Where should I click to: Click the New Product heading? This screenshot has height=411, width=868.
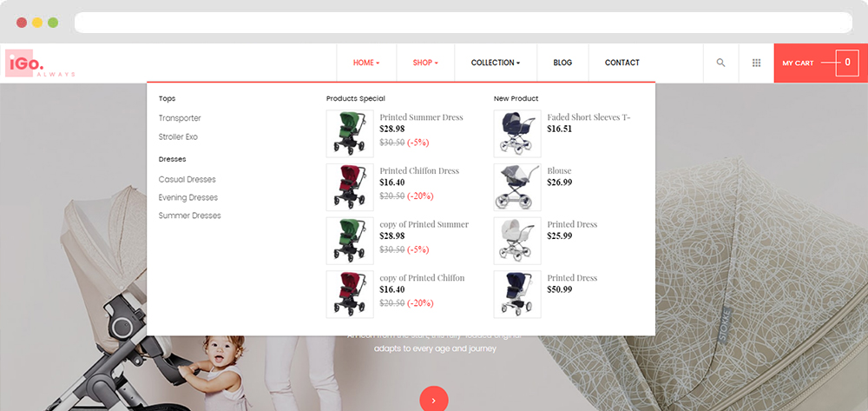tap(516, 98)
